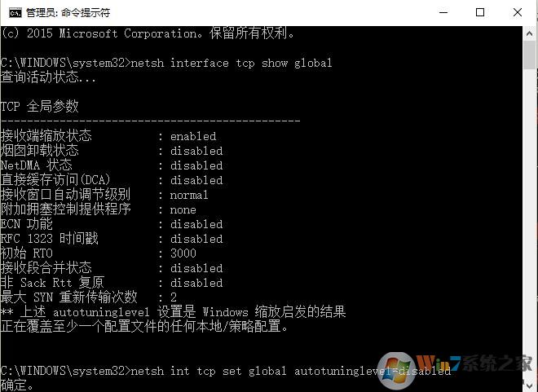Click the command prompt icon in title bar

(x=15, y=13)
